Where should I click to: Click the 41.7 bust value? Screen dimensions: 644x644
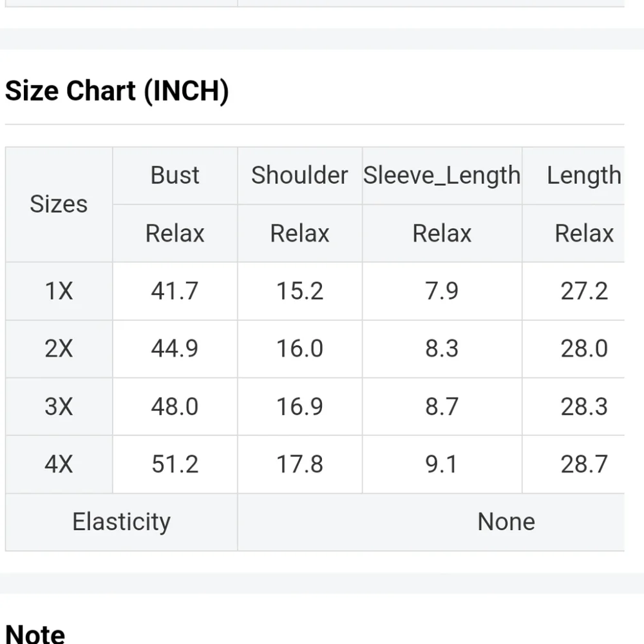pos(175,291)
